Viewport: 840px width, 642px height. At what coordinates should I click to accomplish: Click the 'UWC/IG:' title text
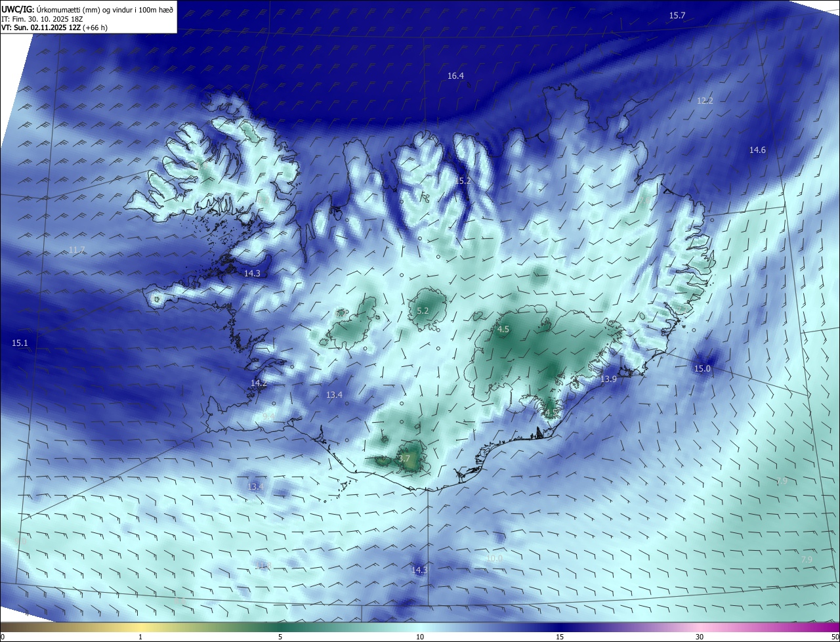pyautogui.click(x=17, y=9)
